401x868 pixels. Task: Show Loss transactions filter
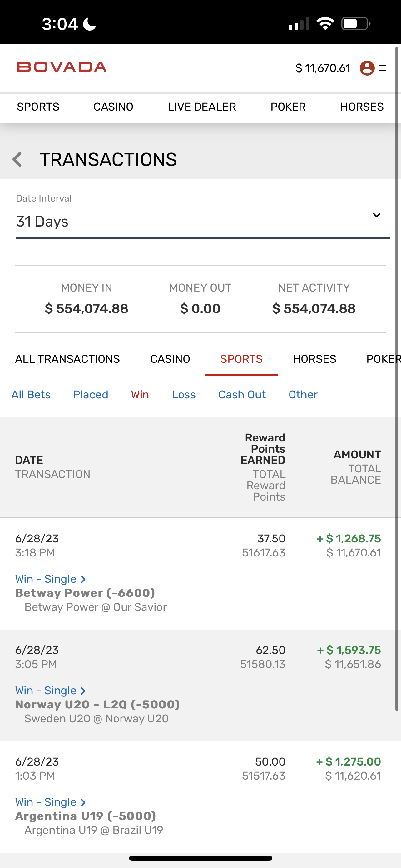(184, 395)
